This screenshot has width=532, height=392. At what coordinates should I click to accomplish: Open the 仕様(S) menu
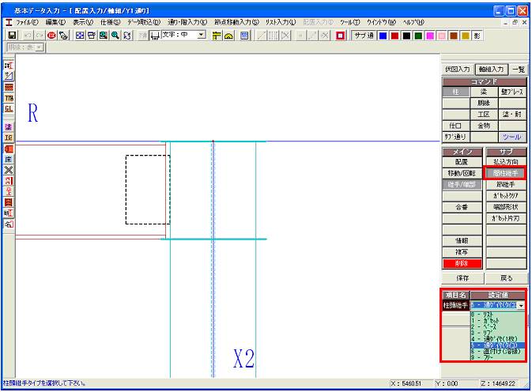pos(110,22)
